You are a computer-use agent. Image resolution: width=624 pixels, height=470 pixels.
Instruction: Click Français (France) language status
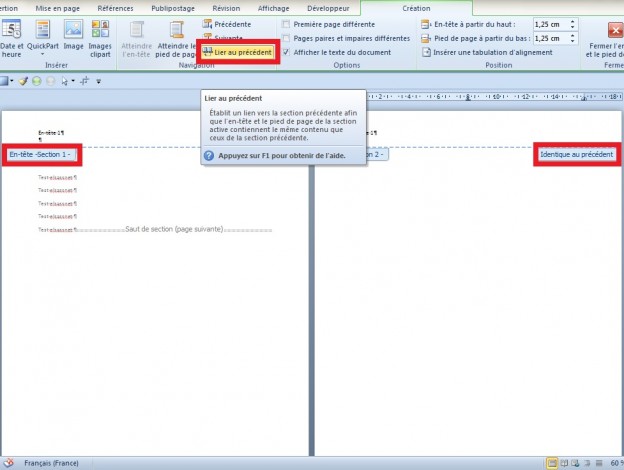[x=51, y=463]
